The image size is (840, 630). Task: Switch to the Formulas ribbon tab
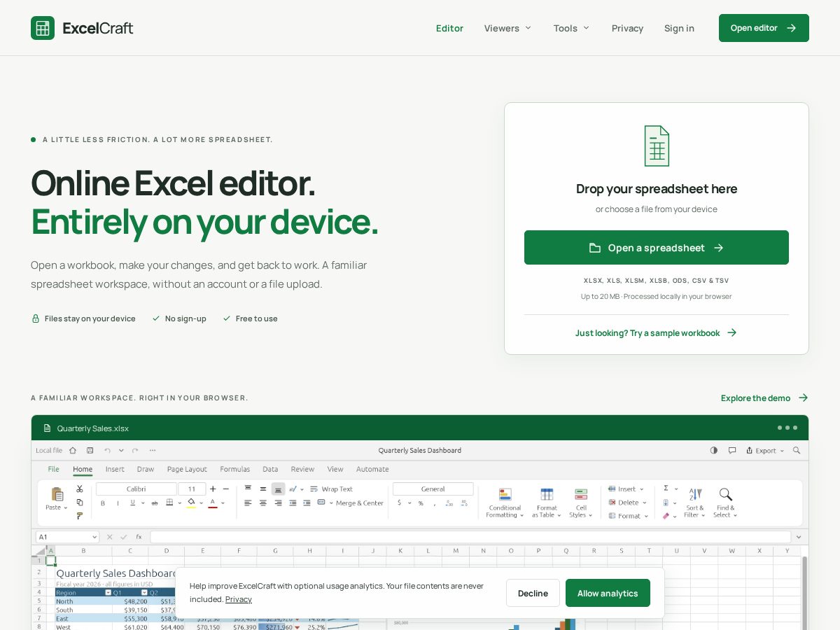[234, 469]
